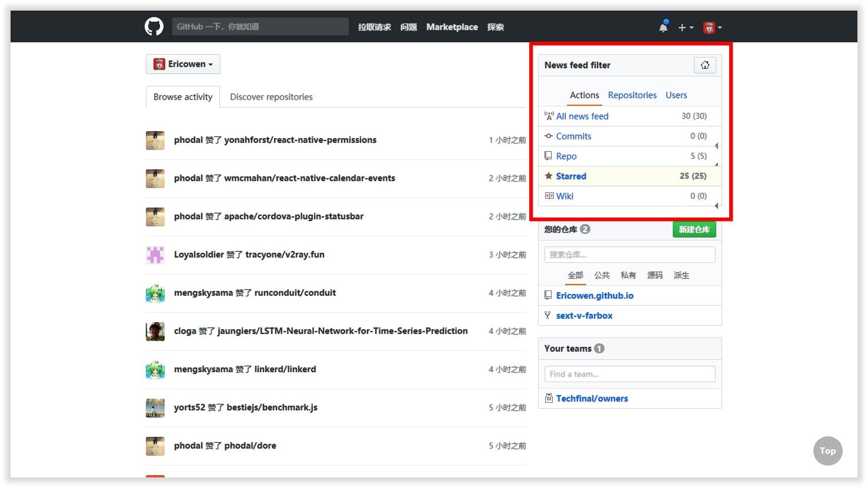
Task: Click the Loyalsoldier pixel avatar
Action: point(155,255)
